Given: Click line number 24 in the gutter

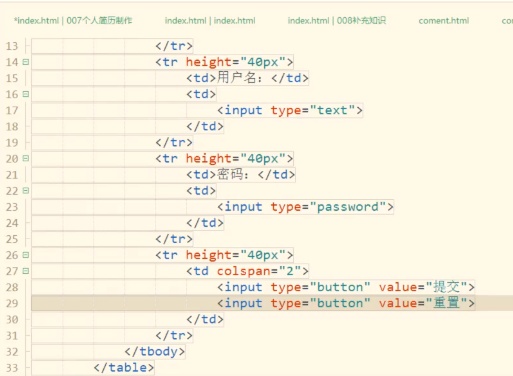Looking at the screenshot, I should click(x=12, y=223).
